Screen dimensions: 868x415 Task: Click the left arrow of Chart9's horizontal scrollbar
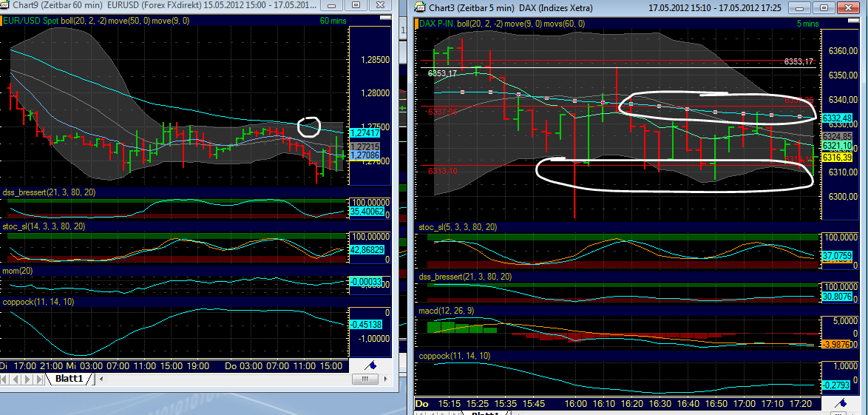click(x=101, y=379)
